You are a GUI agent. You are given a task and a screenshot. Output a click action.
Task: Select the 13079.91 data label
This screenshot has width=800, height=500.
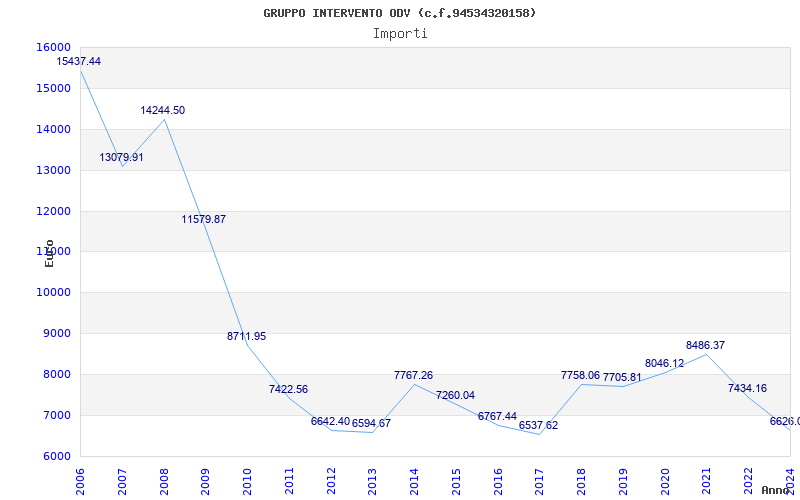pyautogui.click(x=121, y=157)
